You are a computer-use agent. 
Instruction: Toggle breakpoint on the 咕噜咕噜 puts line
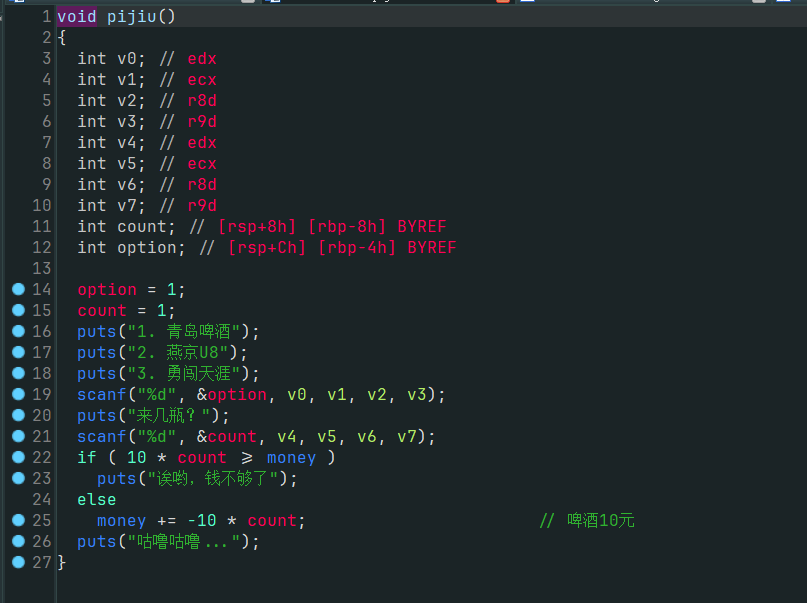coord(18,541)
